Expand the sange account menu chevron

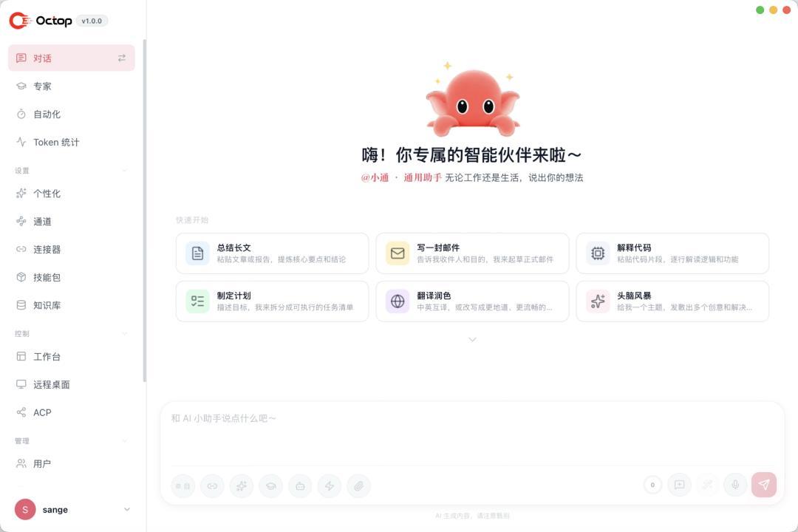click(x=127, y=509)
